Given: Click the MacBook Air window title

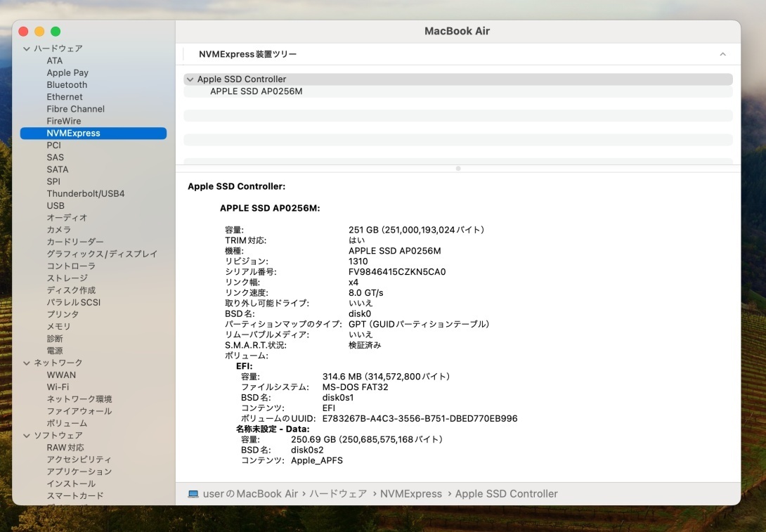Looking at the screenshot, I should coord(457,31).
